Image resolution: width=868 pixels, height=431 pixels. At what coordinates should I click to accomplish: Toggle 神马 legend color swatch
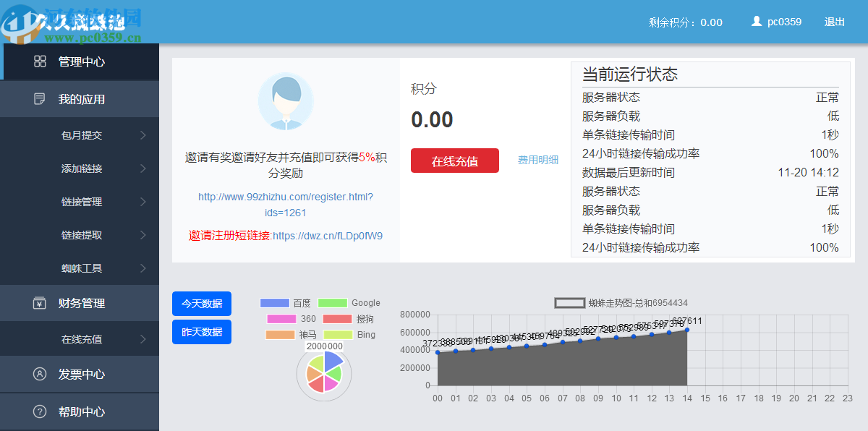pos(280,335)
